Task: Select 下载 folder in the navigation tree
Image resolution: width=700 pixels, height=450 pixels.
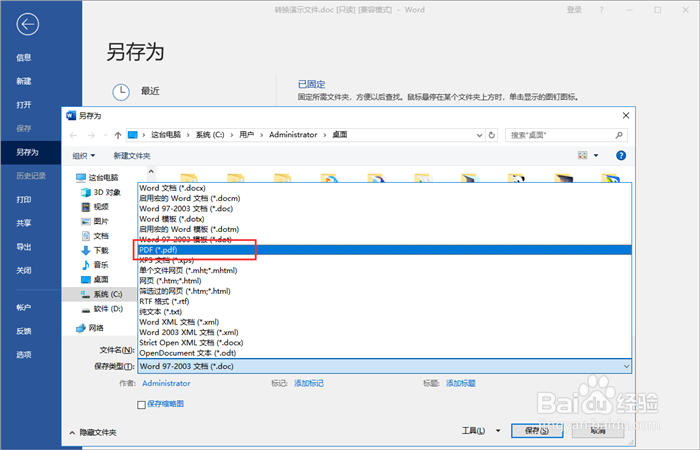Action: [x=95, y=250]
